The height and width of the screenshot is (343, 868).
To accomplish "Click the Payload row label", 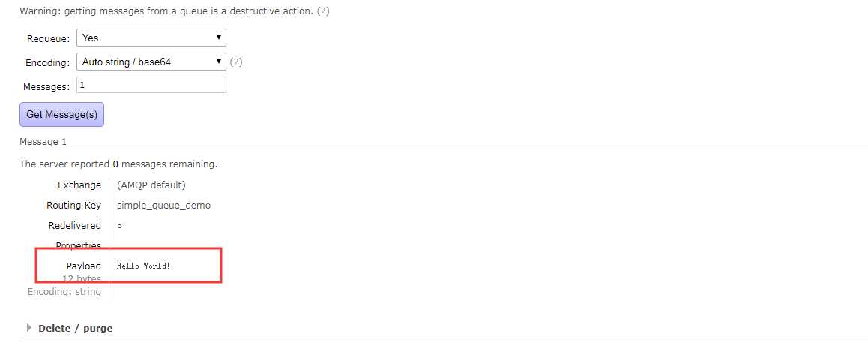I will (83, 266).
